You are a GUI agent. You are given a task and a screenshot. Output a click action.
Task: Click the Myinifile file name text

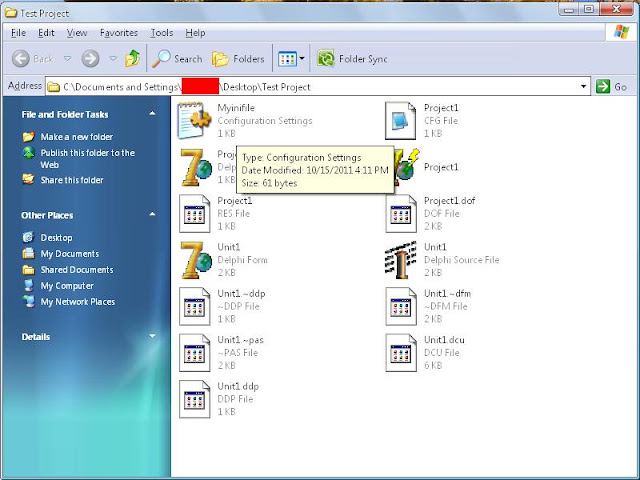[236, 108]
